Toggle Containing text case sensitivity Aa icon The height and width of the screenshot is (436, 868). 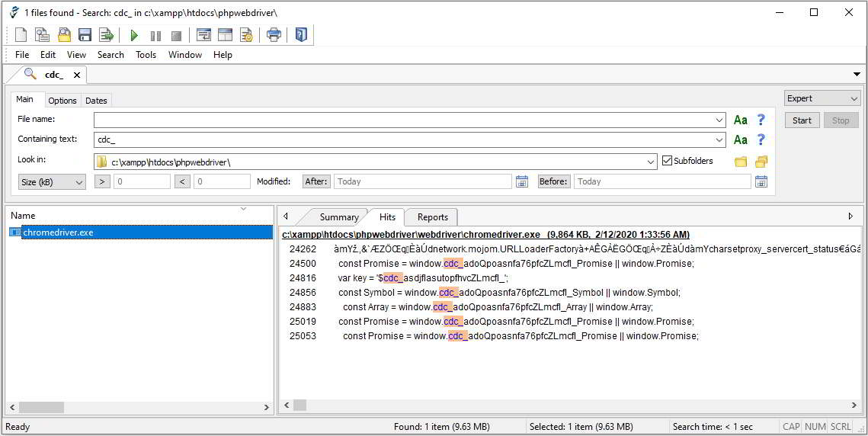(741, 139)
